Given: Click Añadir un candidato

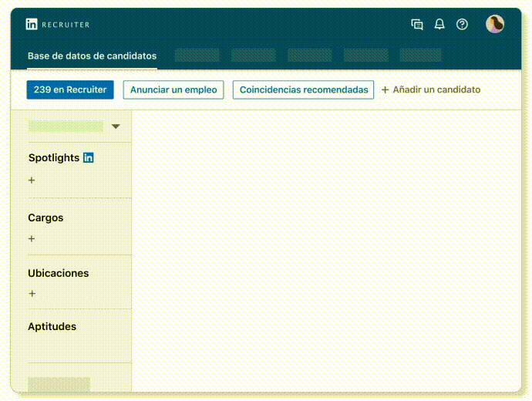Looking at the screenshot, I should point(431,90).
